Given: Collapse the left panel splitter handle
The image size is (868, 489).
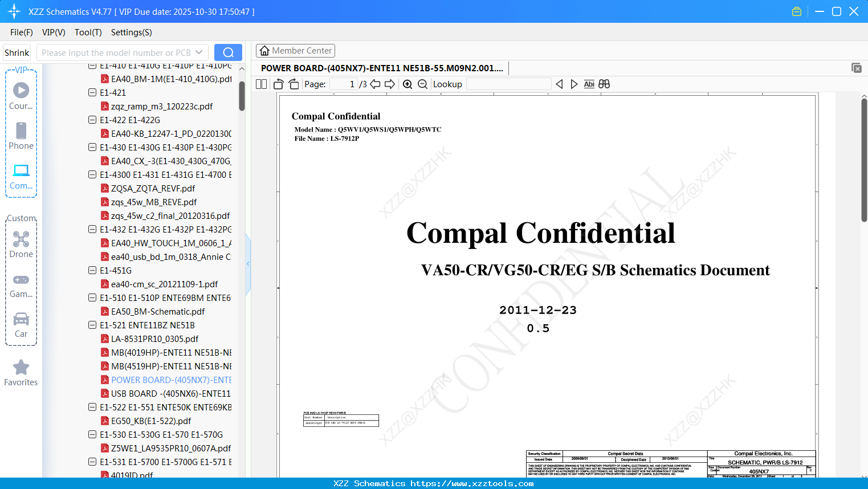Looking at the screenshot, I should [x=248, y=264].
